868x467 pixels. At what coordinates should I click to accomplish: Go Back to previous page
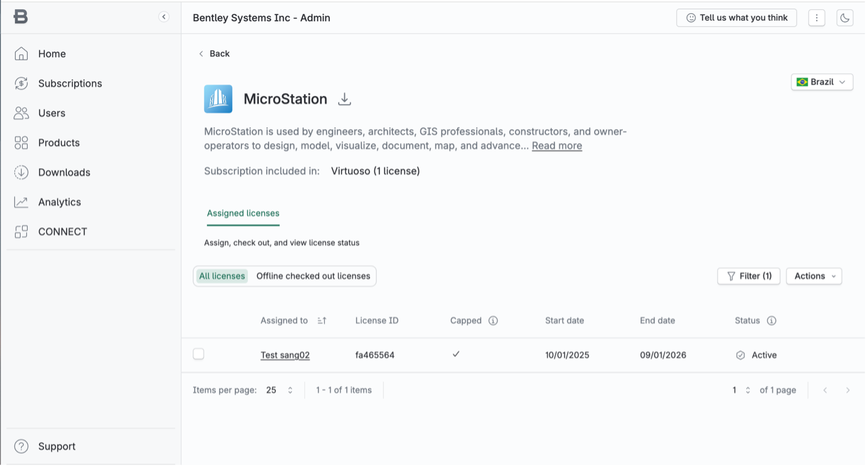click(x=214, y=53)
